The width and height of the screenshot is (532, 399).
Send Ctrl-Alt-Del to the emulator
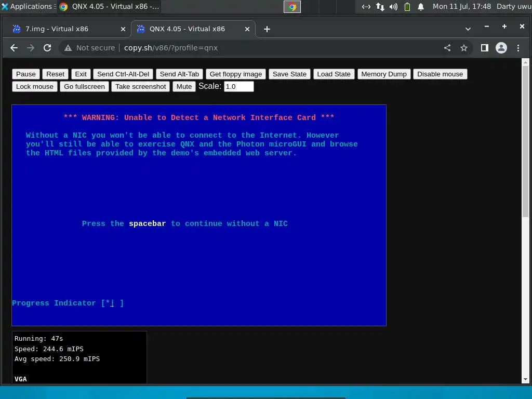point(123,74)
